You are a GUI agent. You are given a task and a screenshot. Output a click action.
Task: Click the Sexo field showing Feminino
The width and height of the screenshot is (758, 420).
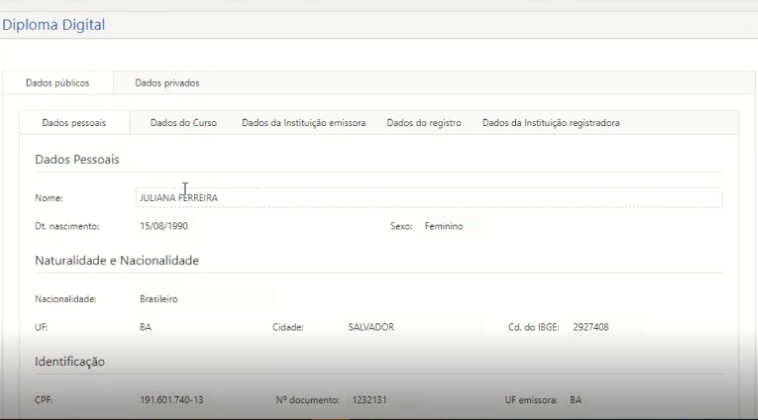(448, 226)
